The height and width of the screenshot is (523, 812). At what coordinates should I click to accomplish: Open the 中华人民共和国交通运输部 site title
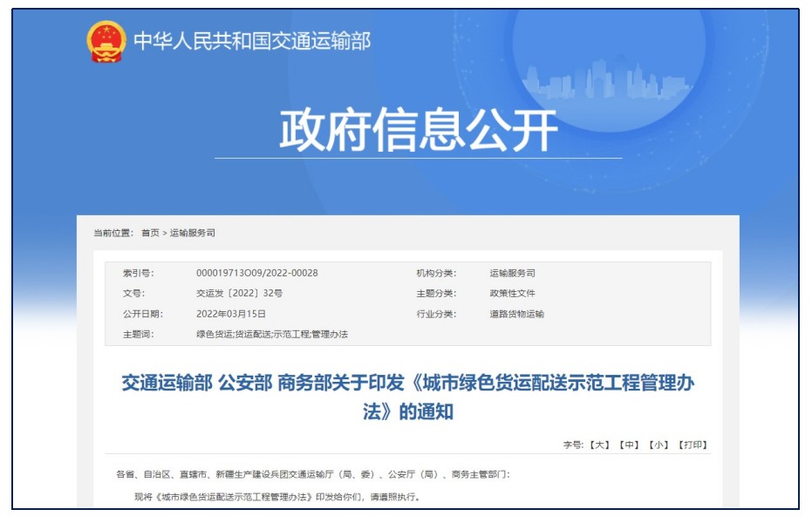[x=252, y=41]
